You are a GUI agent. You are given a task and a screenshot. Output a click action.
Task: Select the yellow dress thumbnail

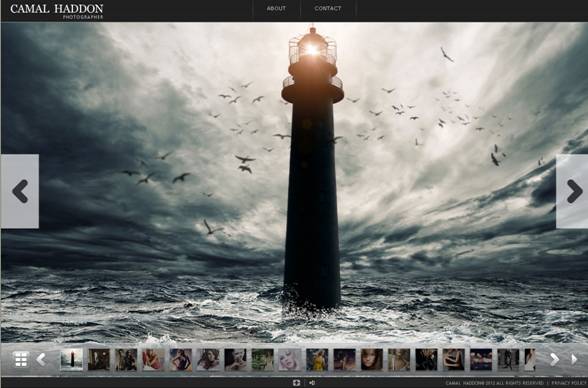point(317,360)
